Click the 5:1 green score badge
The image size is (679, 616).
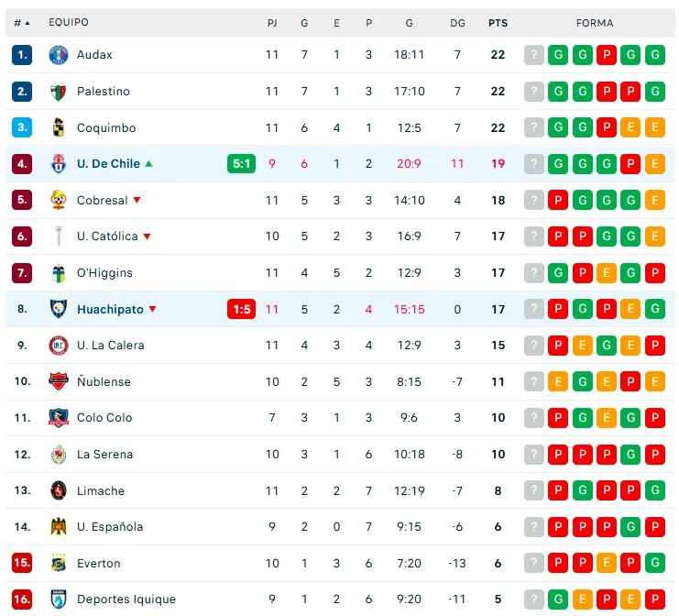point(241,164)
